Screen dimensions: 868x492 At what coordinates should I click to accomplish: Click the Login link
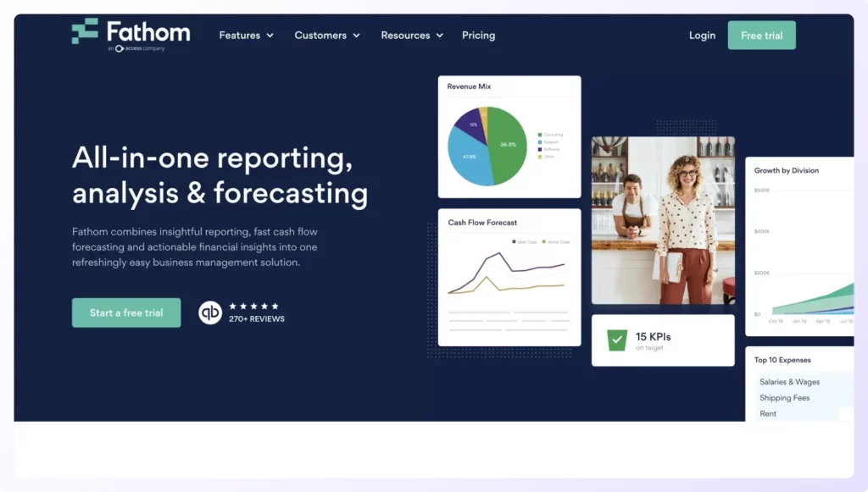(x=702, y=36)
